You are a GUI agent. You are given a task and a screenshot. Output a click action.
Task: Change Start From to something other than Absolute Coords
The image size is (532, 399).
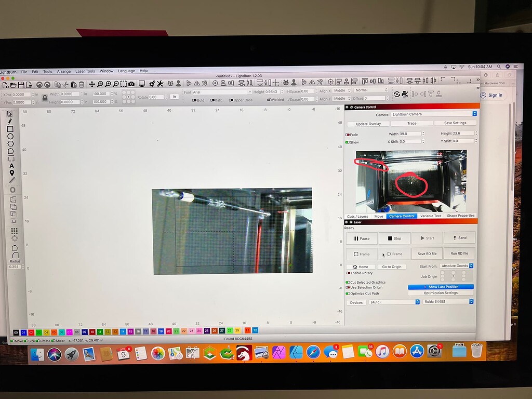(x=455, y=266)
